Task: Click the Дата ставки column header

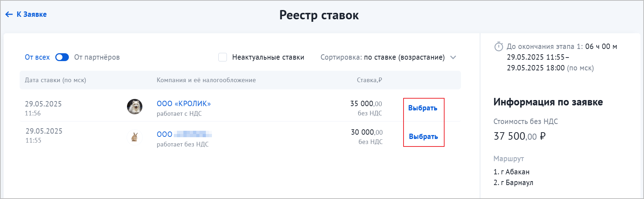Action: pyautogui.click(x=55, y=80)
